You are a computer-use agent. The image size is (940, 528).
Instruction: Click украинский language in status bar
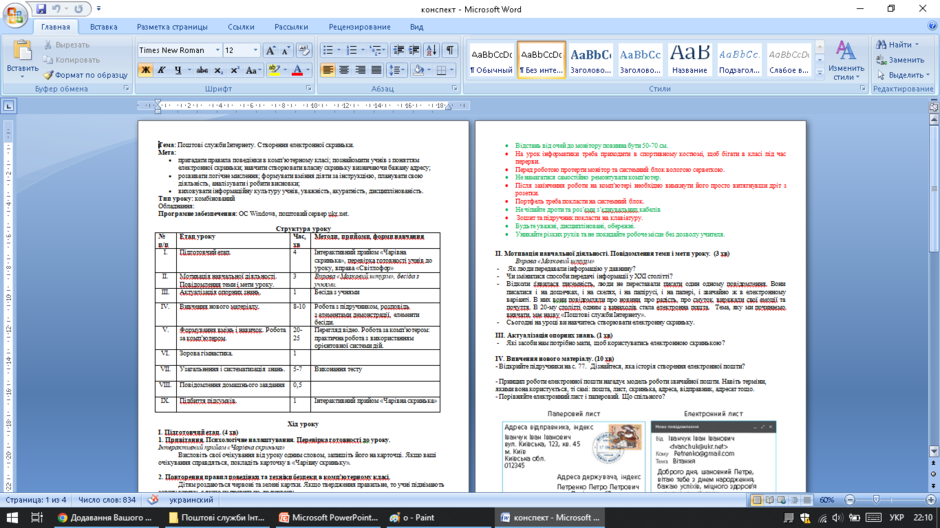[x=191, y=500]
